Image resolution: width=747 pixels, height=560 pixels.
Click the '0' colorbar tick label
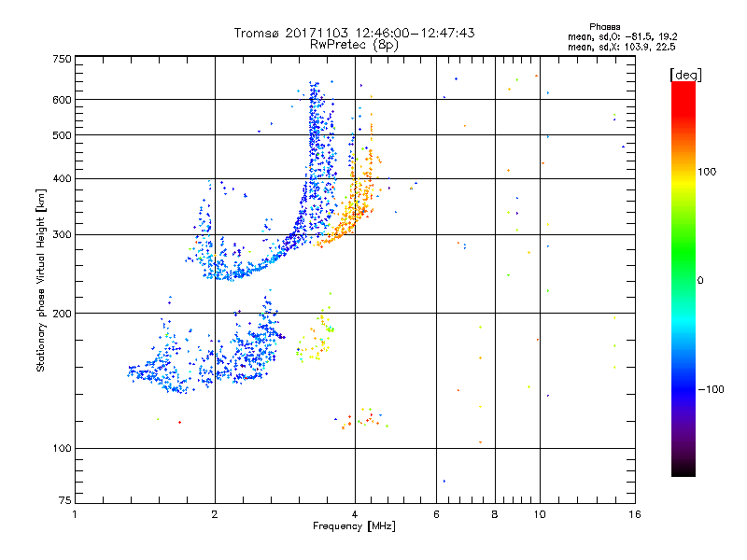pos(700,280)
